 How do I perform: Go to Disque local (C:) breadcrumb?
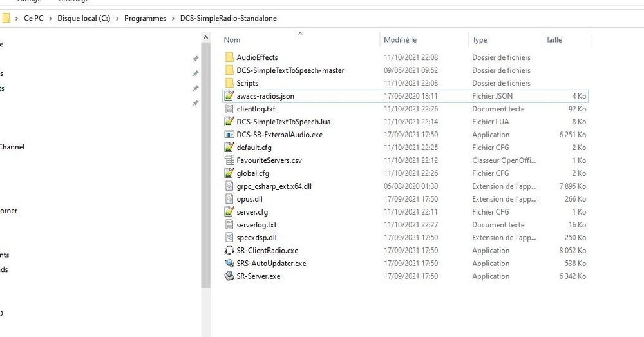click(84, 19)
